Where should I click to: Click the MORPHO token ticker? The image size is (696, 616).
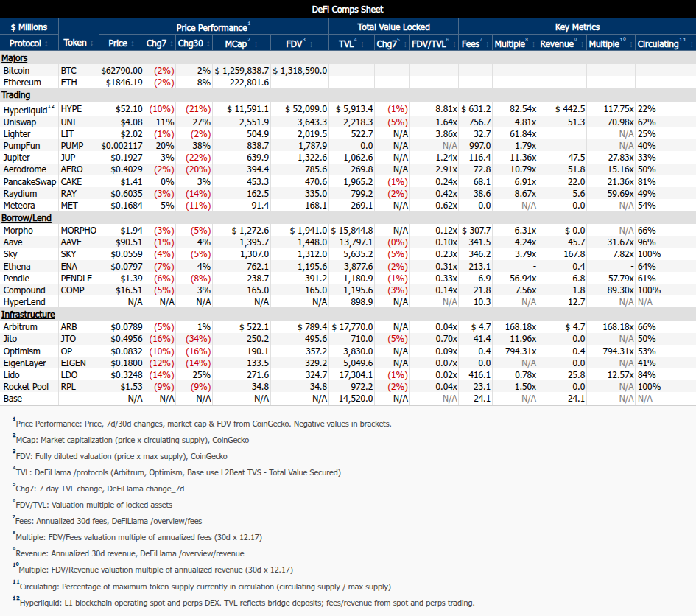(79, 231)
